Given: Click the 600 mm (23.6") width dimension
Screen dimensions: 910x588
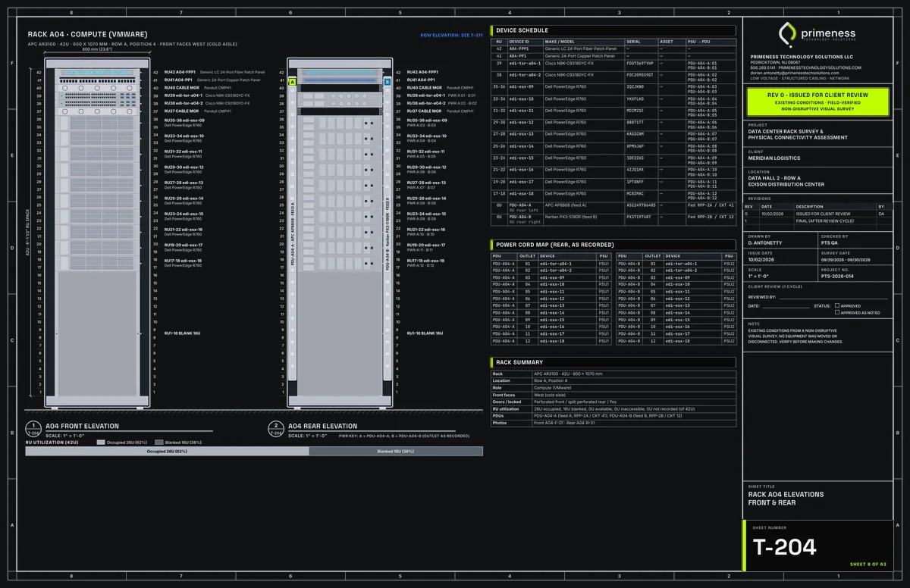Looking at the screenshot, I should tap(96, 49).
